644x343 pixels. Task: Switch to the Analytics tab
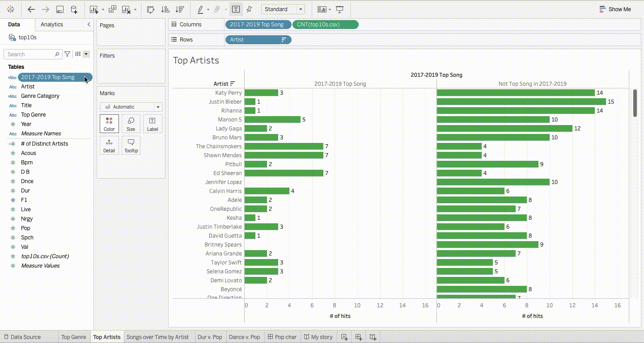point(52,25)
